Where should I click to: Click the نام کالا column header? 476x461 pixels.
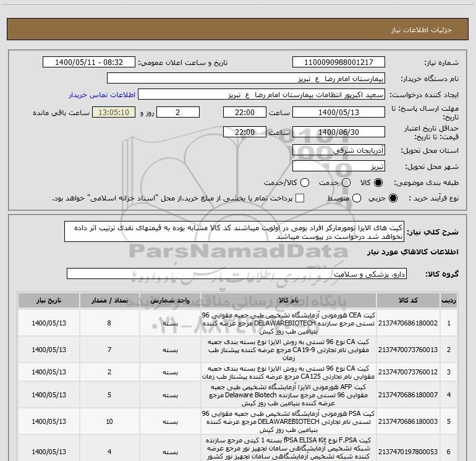pos(289,301)
